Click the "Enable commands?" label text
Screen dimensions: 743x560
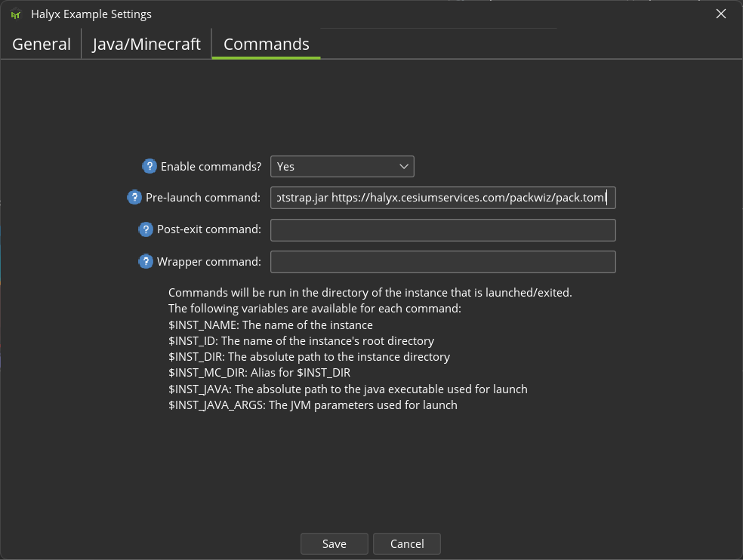pyautogui.click(x=211, y=166)
